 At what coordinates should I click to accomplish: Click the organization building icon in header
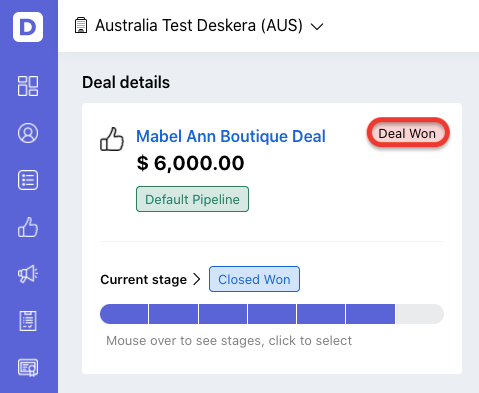81,26
